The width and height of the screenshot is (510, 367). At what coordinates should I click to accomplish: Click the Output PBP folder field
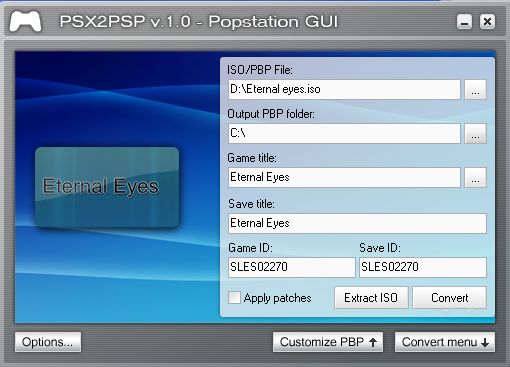click(x=344, y=134)
